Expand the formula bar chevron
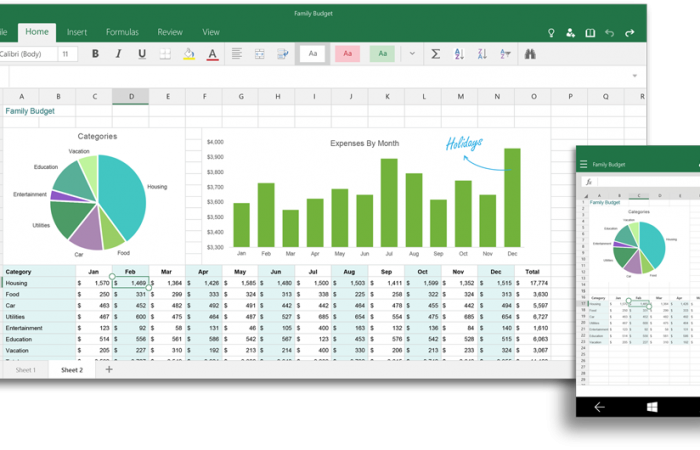Viewport: 700px width, 450px height. pyautogui.click(x=634, y=76)
